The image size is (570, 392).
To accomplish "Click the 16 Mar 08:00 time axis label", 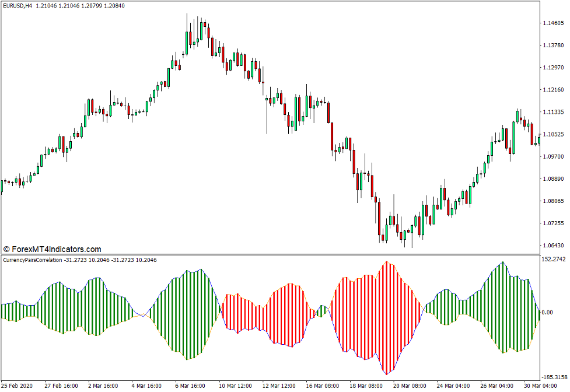I will coord(324,386).
